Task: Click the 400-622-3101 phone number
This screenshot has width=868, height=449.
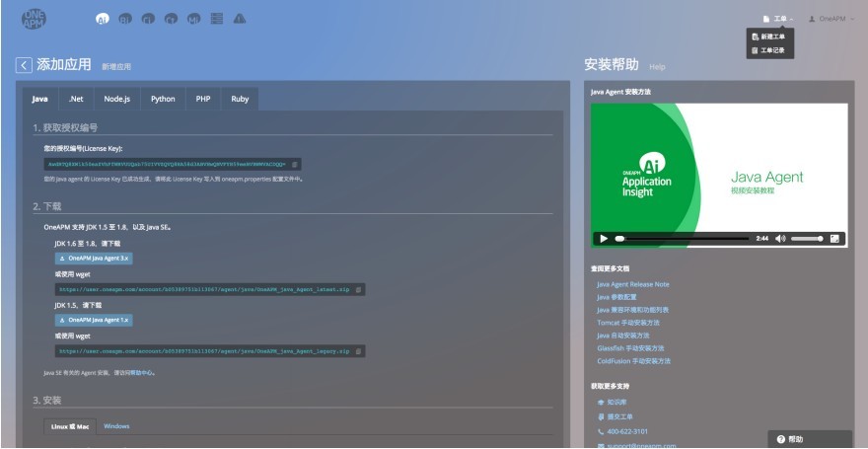Action: coord(627,431)
